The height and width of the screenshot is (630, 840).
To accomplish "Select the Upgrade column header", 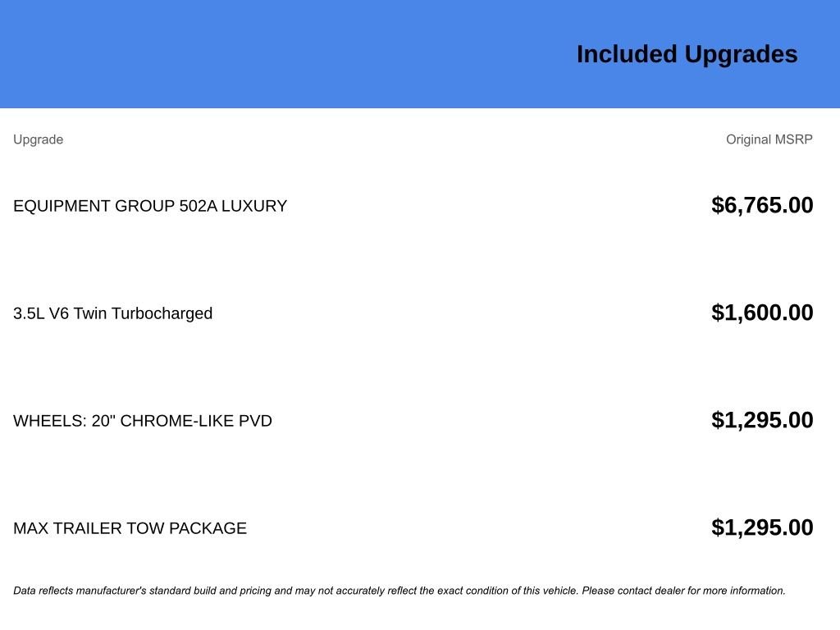I will point(38,139).
